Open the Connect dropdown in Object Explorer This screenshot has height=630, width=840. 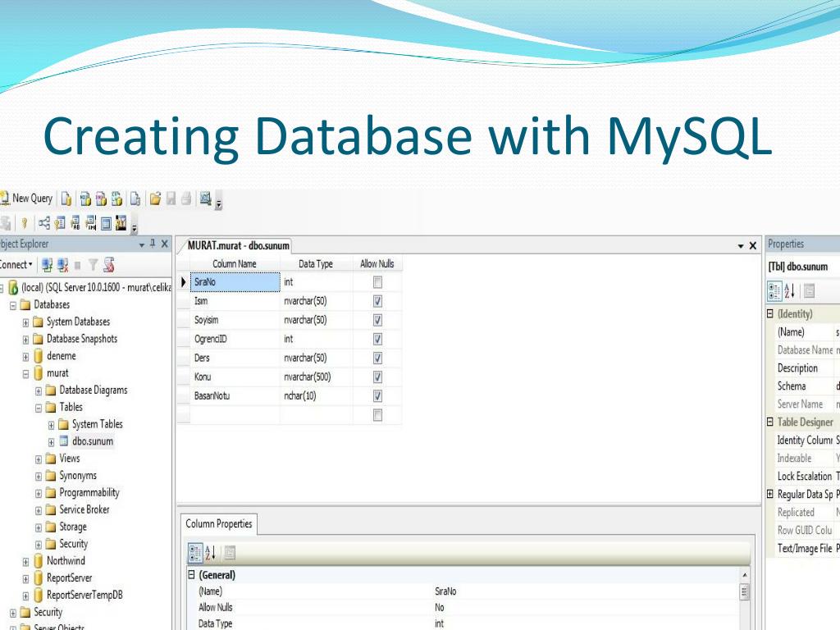coord(16,265)
